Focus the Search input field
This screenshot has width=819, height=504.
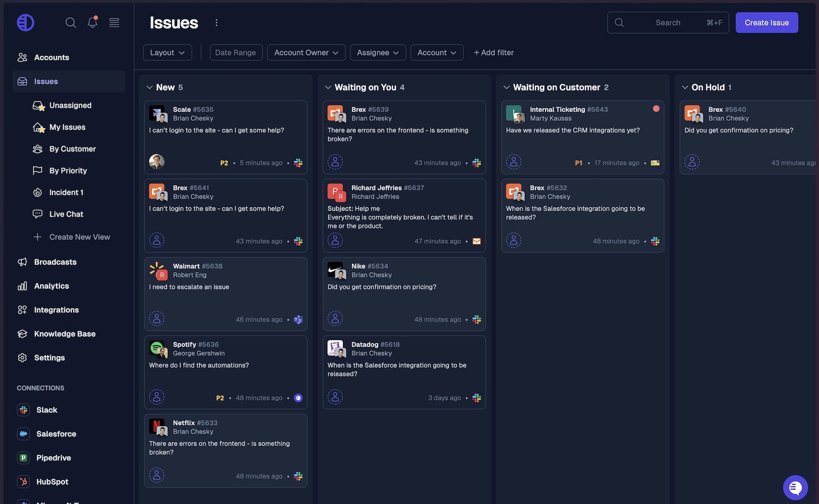(x=668, y=23)
